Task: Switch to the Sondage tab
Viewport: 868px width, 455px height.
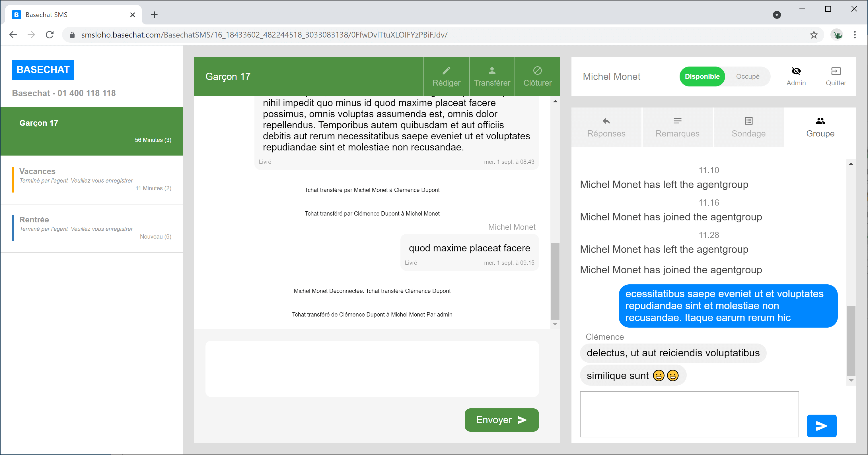Action: [x=748, y=127]
